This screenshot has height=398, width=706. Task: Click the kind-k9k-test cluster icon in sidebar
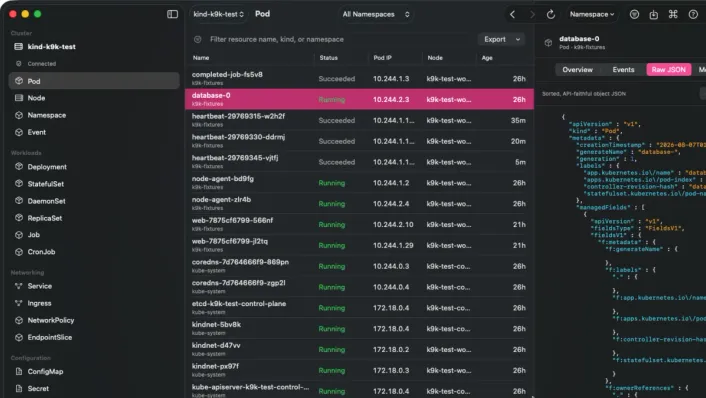18,46
